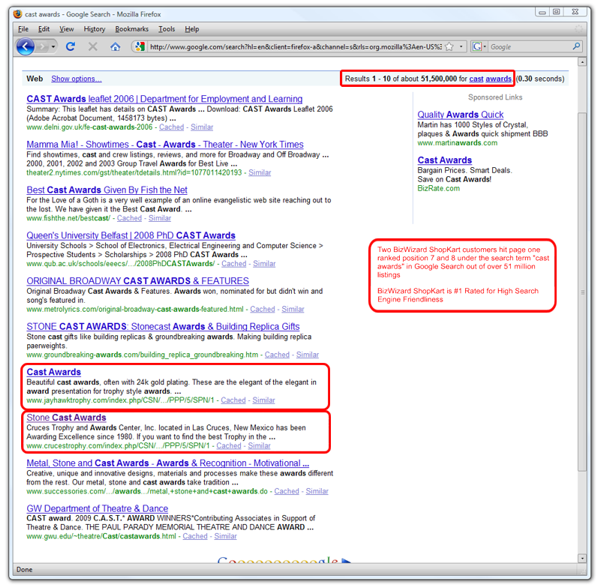Click Similar link for gwu.edu result
This screenshot has width=600, height=585.
point(225,536)
